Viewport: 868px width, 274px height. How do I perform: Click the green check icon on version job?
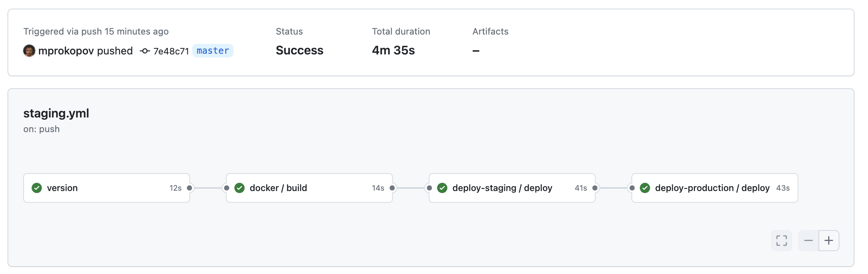(x=37, y=188)
